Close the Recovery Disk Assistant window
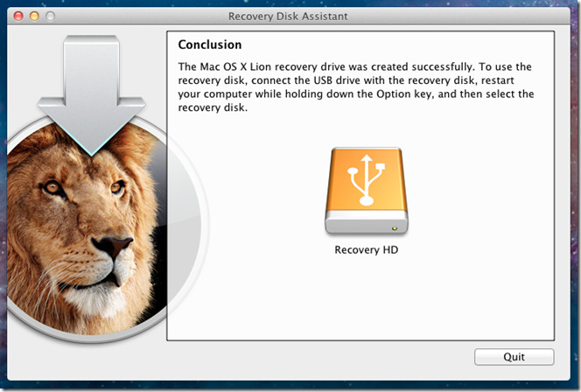The height and width of the screenshot is (392, 581). tap(18, 16)
